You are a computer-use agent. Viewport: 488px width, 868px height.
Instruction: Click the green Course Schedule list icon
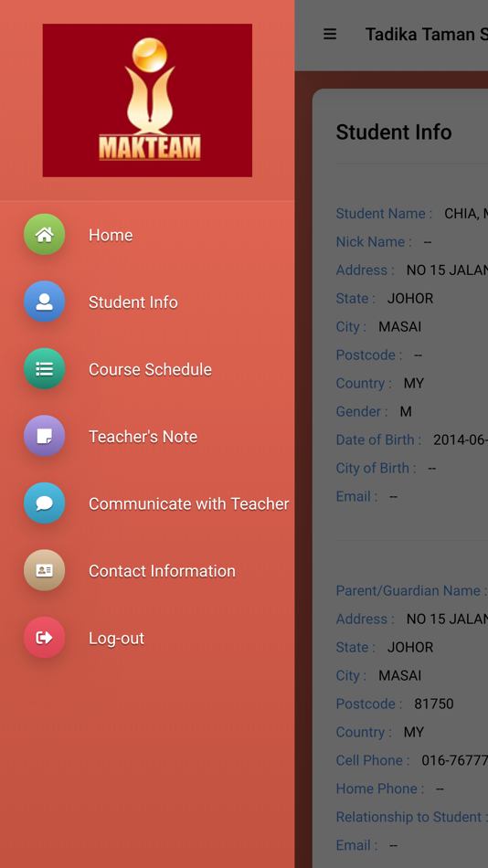[x=44, y=369]
